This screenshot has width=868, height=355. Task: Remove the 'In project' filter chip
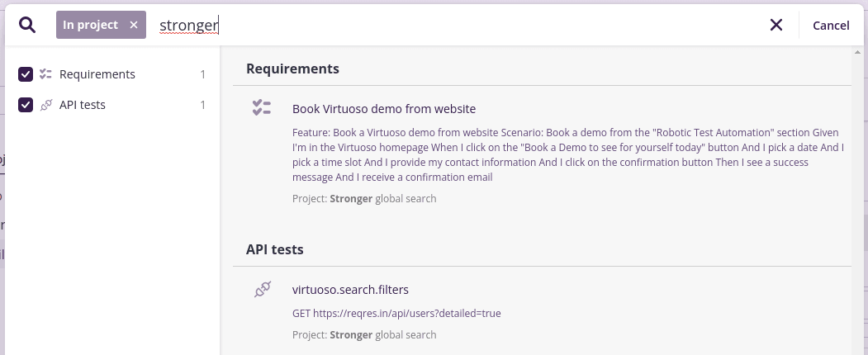tap(134, 25)
